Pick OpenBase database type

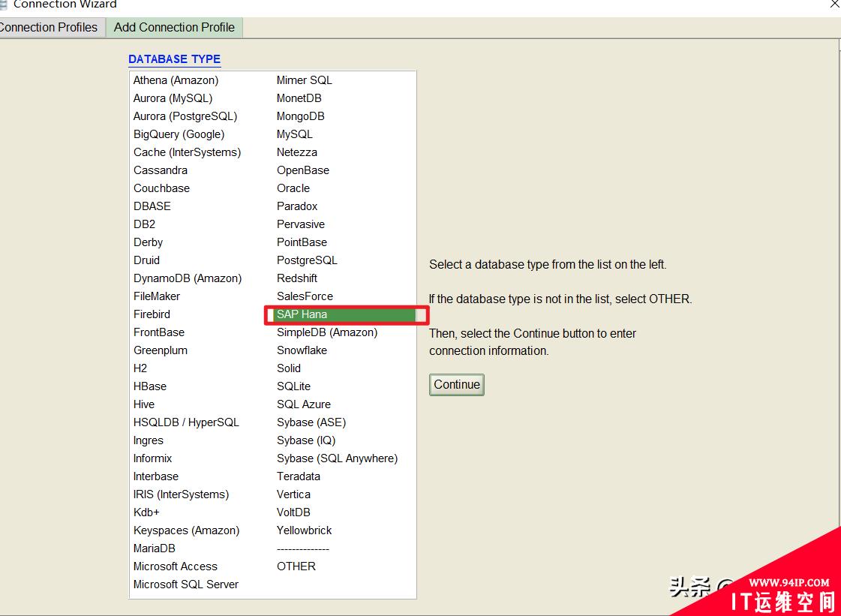[x=302, y=170]
